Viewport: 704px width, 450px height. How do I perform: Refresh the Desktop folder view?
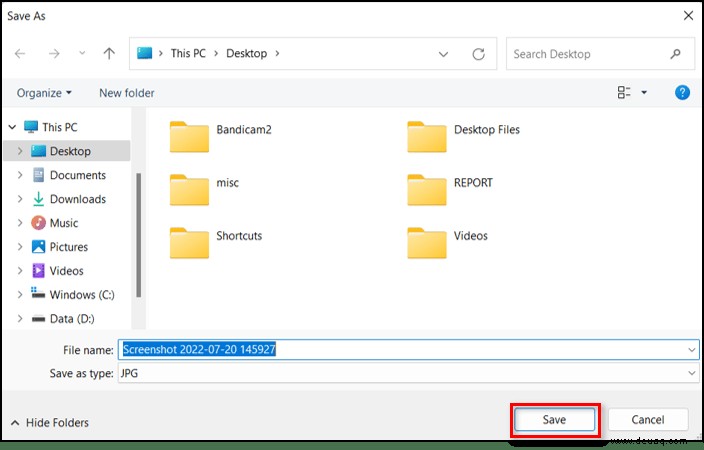click(479, 54)
